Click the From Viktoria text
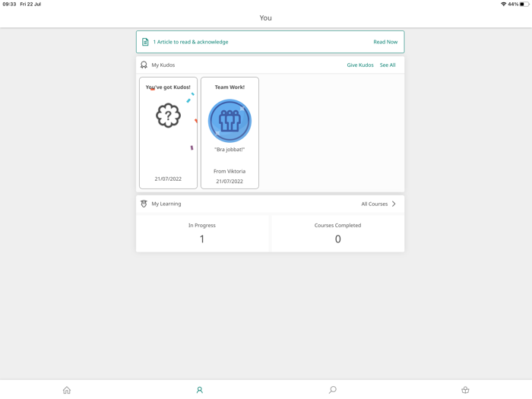This screenshot has height=399, width=532. tap(230, 171)
